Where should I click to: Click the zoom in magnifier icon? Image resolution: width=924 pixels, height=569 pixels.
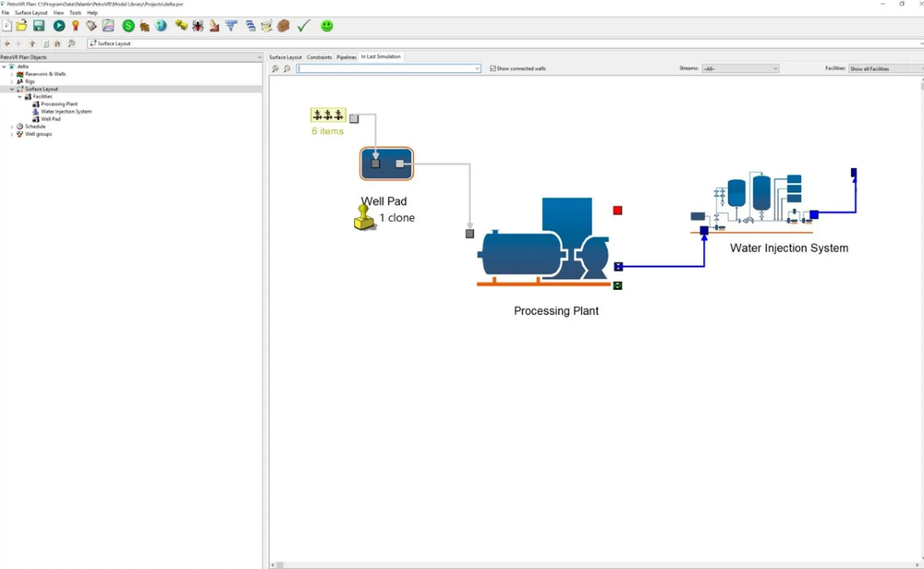(x=275, y=69)
